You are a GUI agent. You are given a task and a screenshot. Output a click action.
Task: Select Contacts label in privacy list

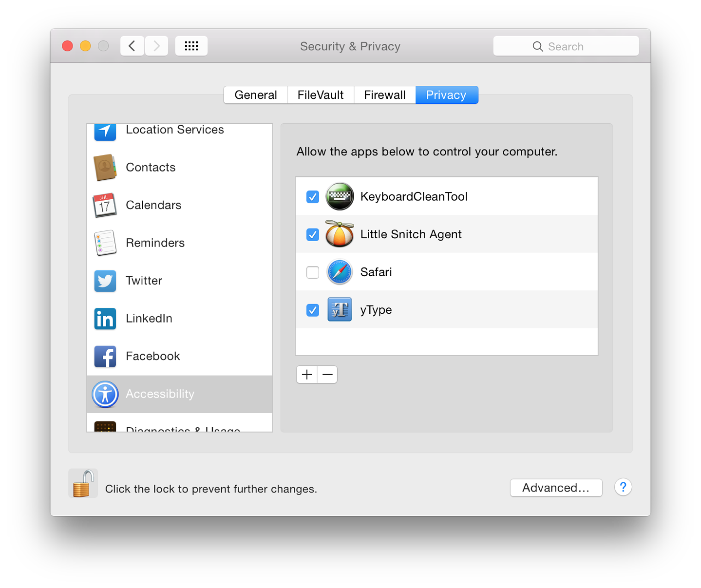(151, 167)
